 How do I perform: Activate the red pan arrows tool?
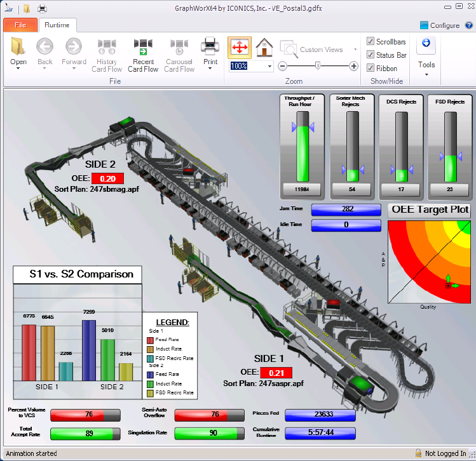coord(239,48)
